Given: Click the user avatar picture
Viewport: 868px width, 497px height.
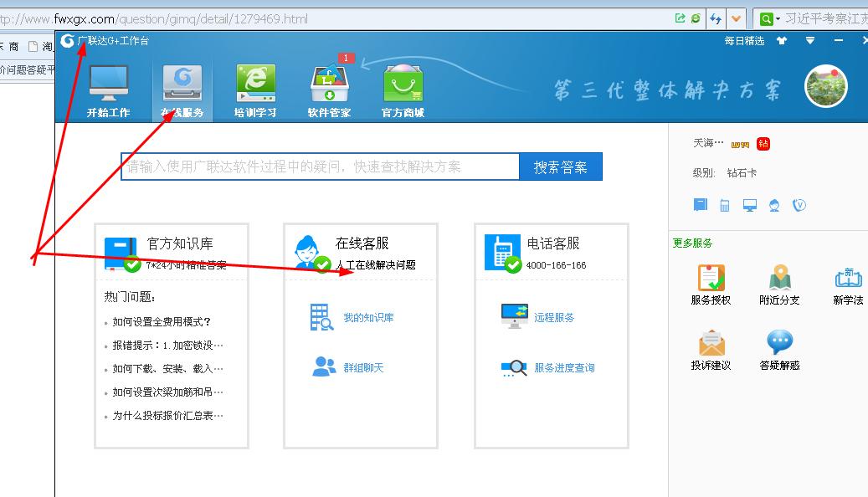Looking at the screenshot, I should click(826, 86).
